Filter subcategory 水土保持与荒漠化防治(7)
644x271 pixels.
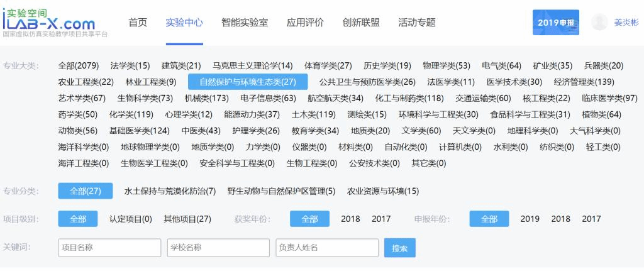[x=170, y=191]
